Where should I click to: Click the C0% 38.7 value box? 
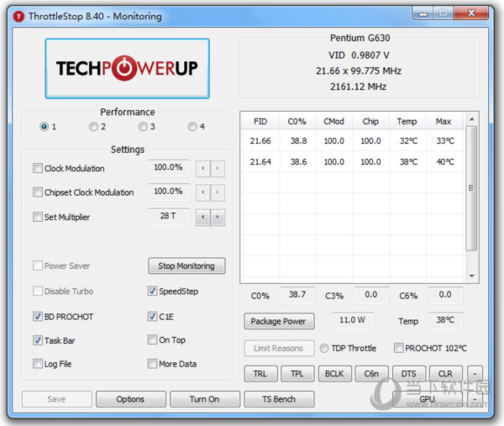pos(297,295)
